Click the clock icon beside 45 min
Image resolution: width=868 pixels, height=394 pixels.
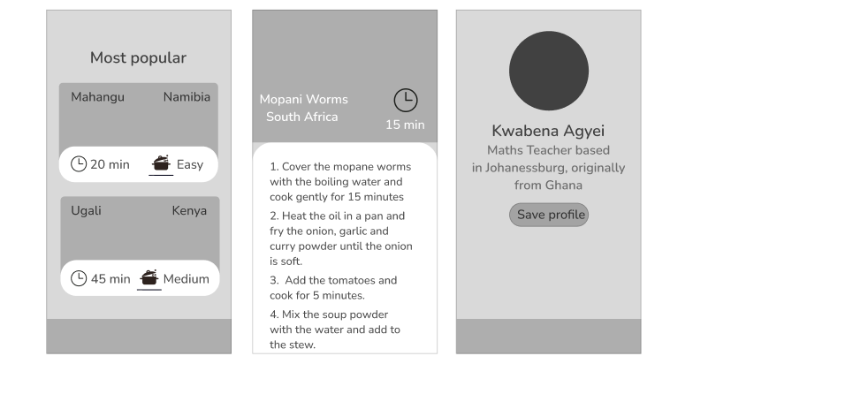[79, 278]
